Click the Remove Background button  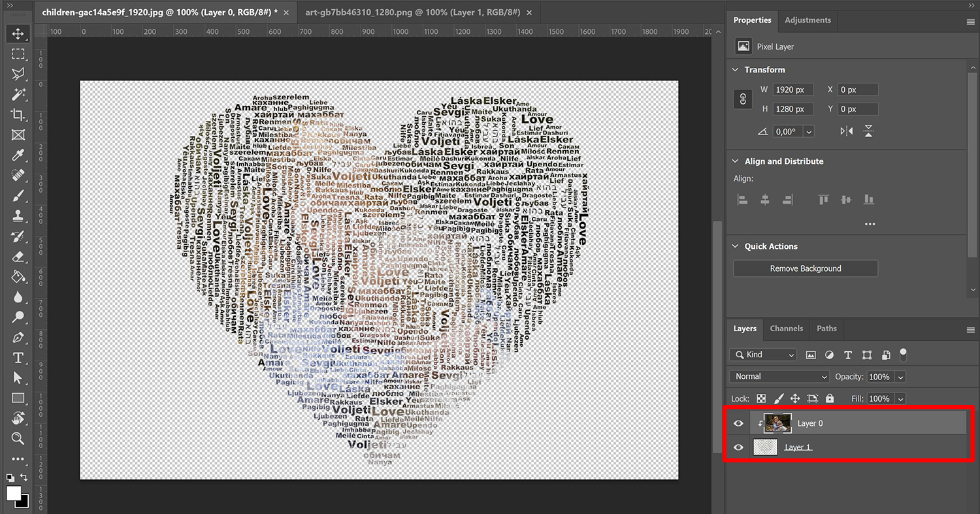click(x=805, y=268)
